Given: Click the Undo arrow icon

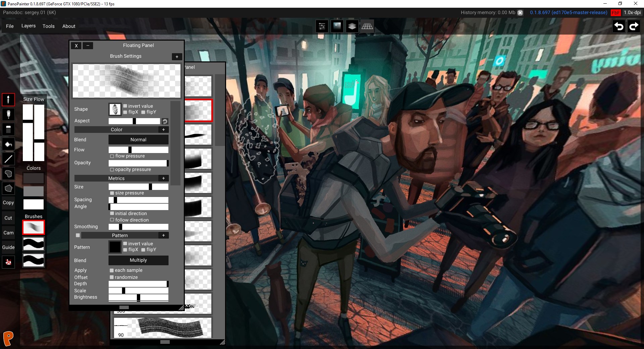Looking at the screenshot, I should point(619,26).
